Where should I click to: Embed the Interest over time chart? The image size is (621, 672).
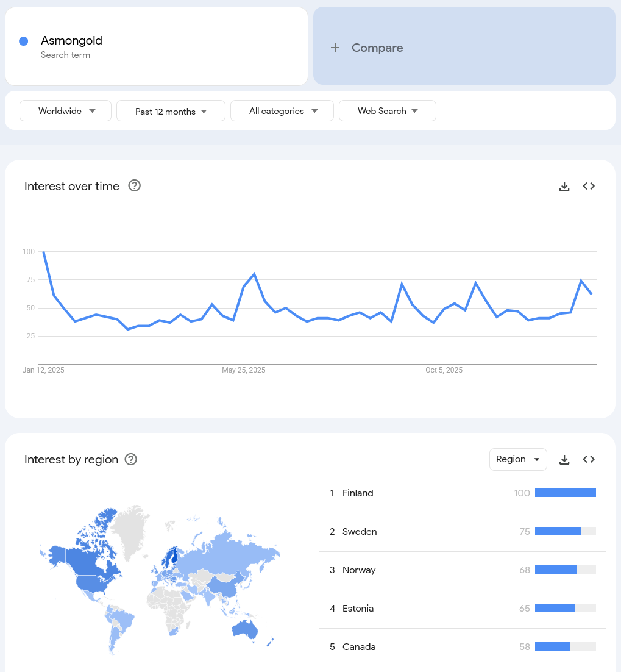pyautogui.click(x=589, y=186)
